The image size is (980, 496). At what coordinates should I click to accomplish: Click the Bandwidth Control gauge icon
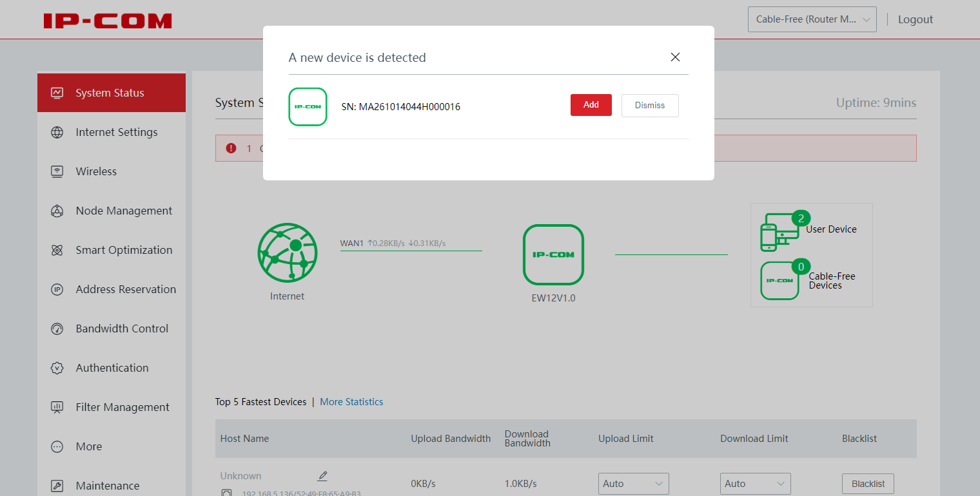pos(57,329)
